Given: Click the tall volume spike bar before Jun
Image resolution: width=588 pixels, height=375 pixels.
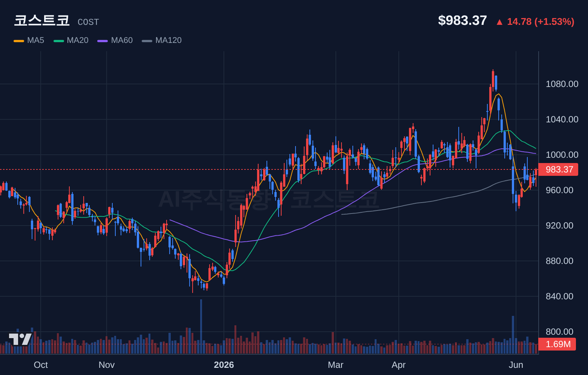Looking at the screenshot, I should (x=513, y=335).
